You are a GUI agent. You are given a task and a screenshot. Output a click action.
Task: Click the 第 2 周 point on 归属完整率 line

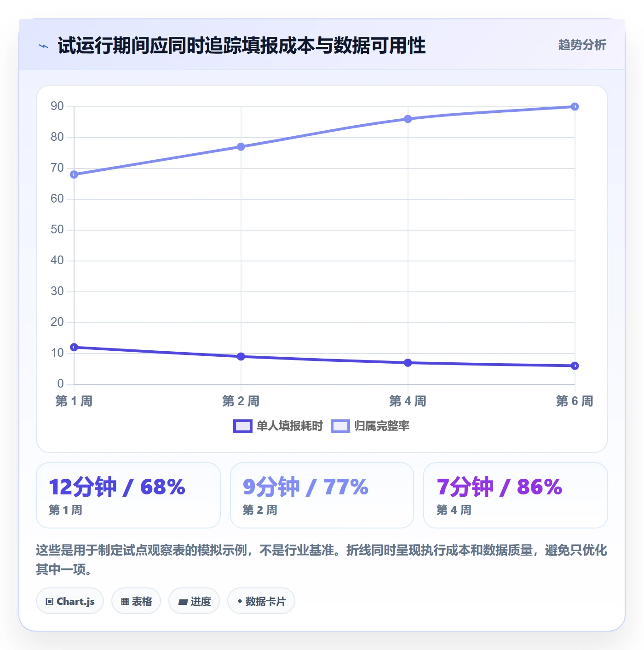(241, 147)
